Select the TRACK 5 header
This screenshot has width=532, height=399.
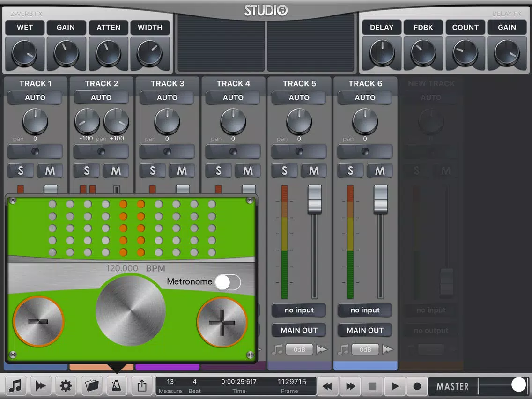click(x=299, y=83)
